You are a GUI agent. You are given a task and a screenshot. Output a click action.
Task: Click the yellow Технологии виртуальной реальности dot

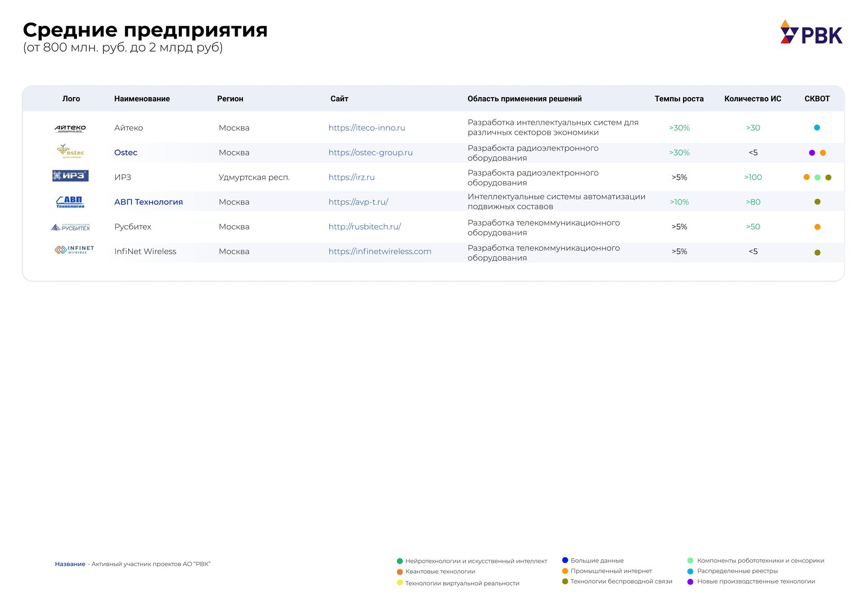click(400, 583)
